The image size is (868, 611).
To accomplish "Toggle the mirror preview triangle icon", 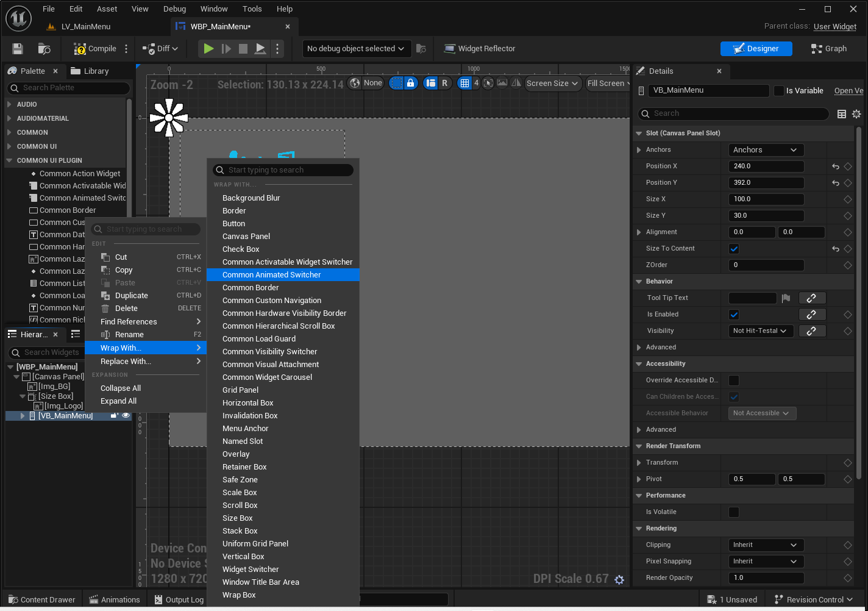I will tap(516, 84).
